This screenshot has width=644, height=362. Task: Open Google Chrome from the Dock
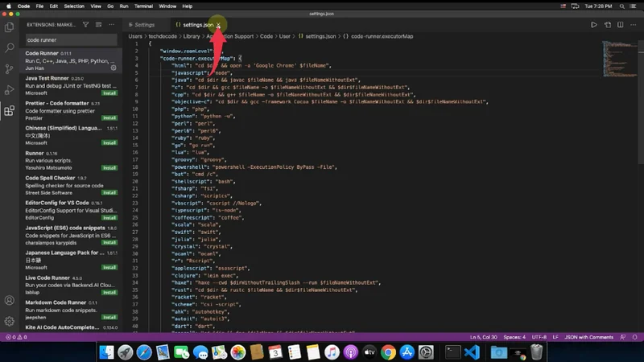[388, 352]
